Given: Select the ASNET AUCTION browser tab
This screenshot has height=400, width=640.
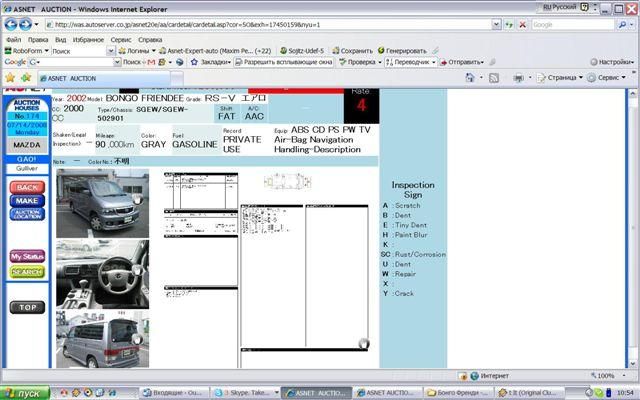Looking at the screenshot, I should point(104,78).
